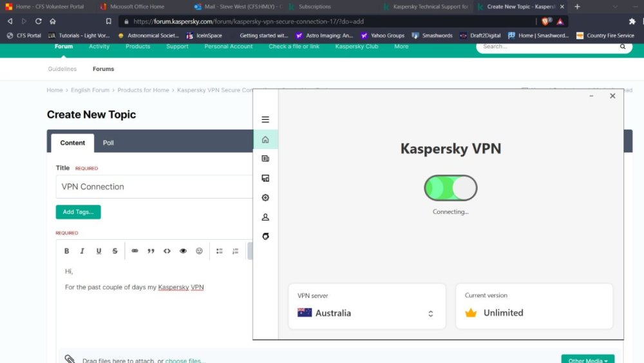Go to English Forum breadcrumb
The image size is (644, 363).
90,90
